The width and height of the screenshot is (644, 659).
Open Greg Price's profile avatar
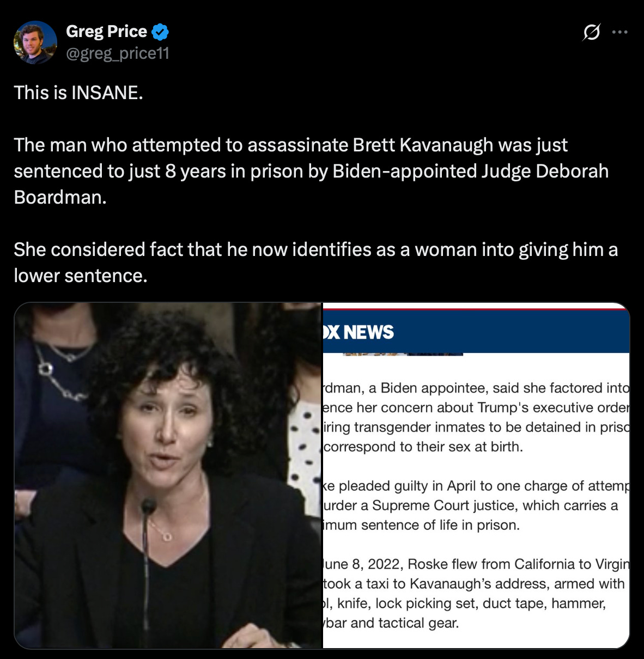(35, 42)
